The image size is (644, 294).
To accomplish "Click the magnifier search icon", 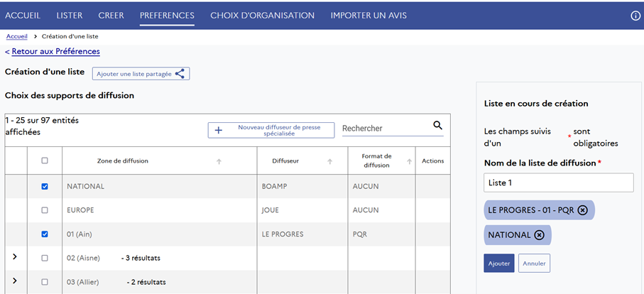I will [438, 126].
